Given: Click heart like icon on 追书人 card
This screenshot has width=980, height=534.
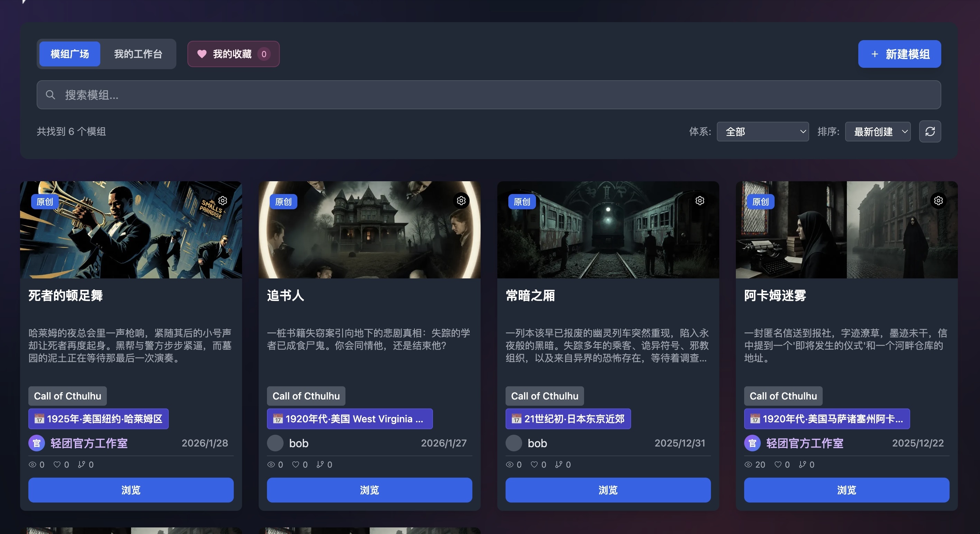Looking at the screenshot, I should click(x=296, y=464).
